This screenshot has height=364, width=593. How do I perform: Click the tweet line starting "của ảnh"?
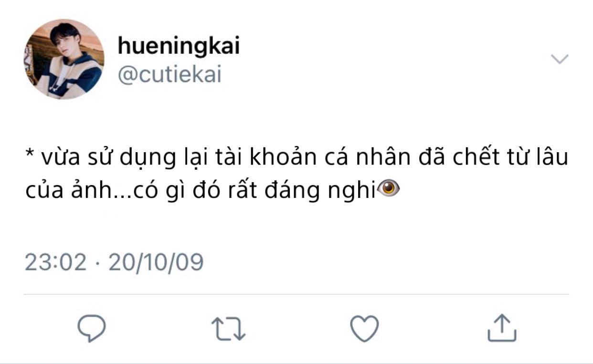point(201,190)
